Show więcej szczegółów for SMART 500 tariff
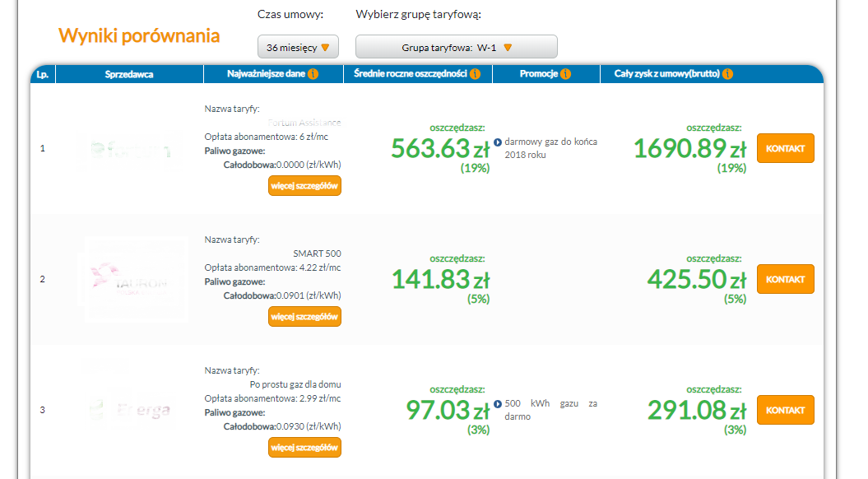The image size is (868, 479). click(304, 316)
